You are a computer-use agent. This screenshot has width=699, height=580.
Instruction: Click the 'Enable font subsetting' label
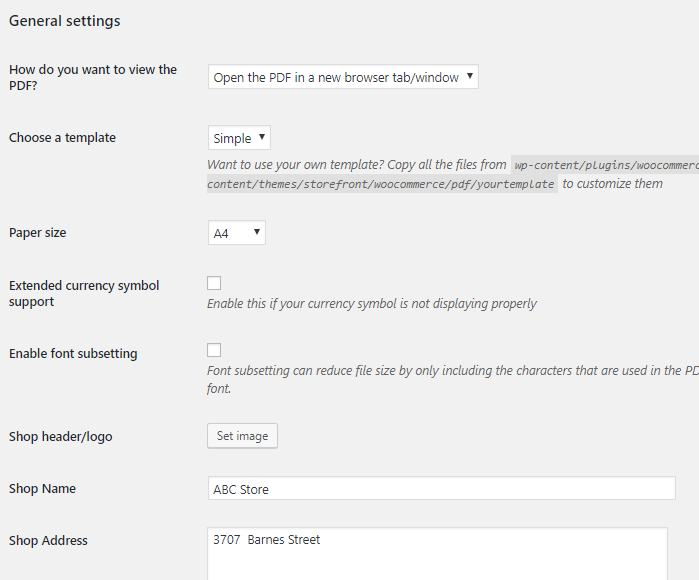tap(73, 354)
